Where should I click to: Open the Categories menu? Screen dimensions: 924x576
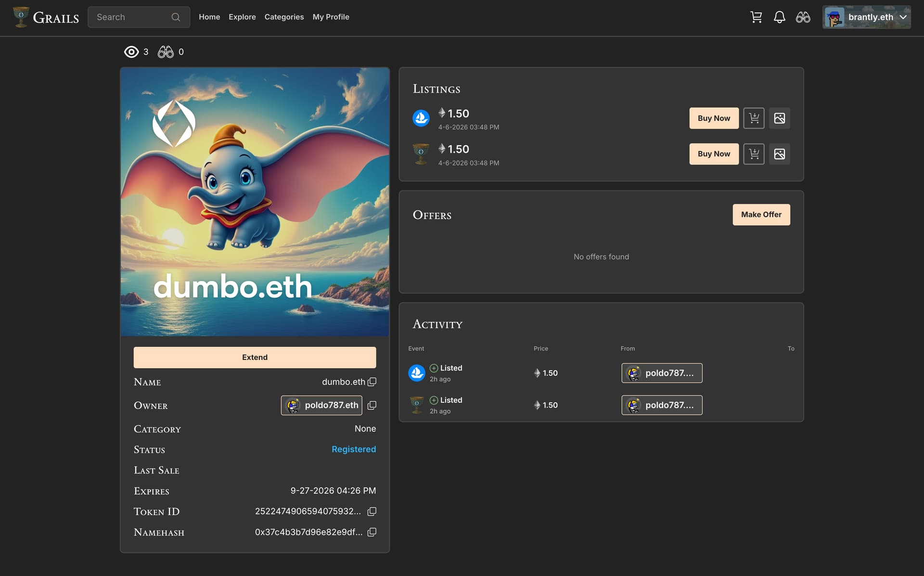tap(284, 17)
